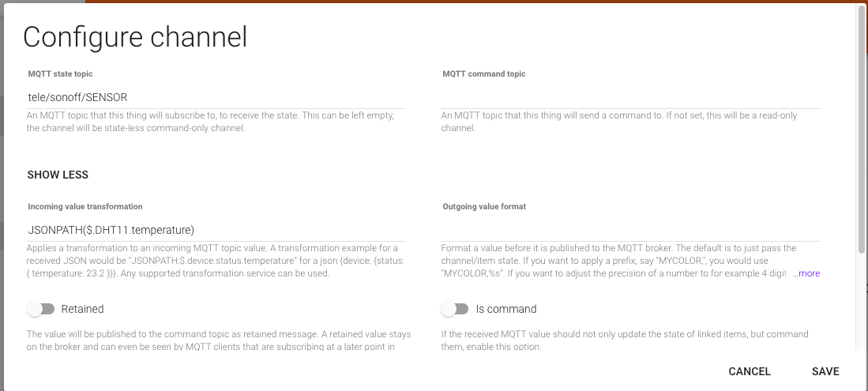Screen dimensions: 868x391
Task: Expand the '...more' description link
Action: click(x=806, y=273)
